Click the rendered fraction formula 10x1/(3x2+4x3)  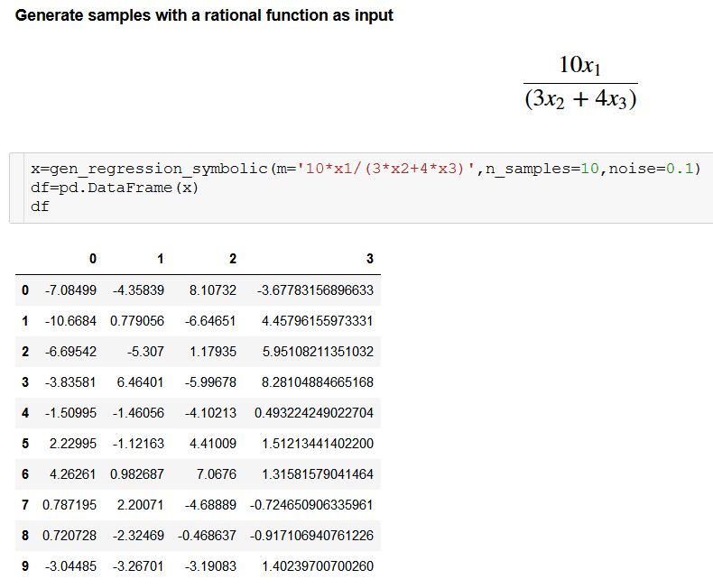pos(580,82)
